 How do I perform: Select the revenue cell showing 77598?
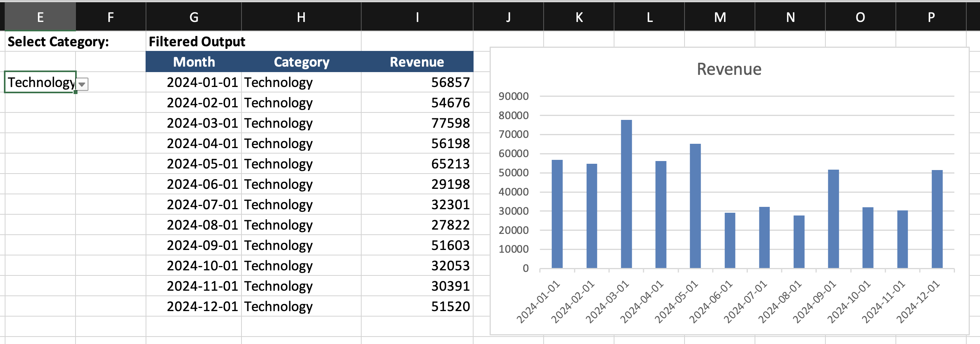point(417,123)
